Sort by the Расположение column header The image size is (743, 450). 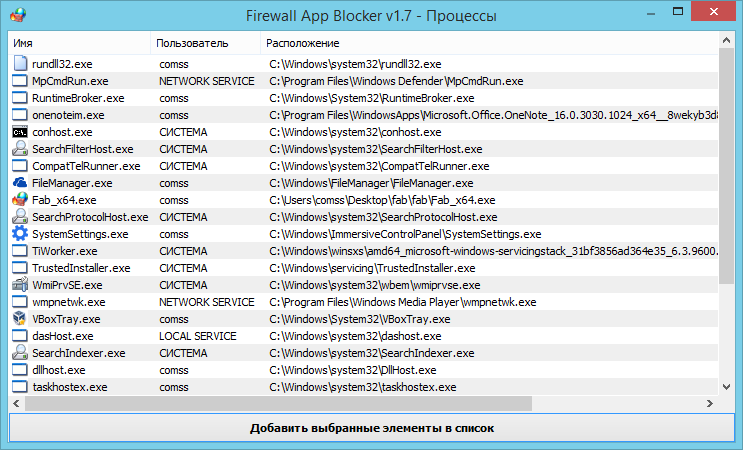point(490,44)
